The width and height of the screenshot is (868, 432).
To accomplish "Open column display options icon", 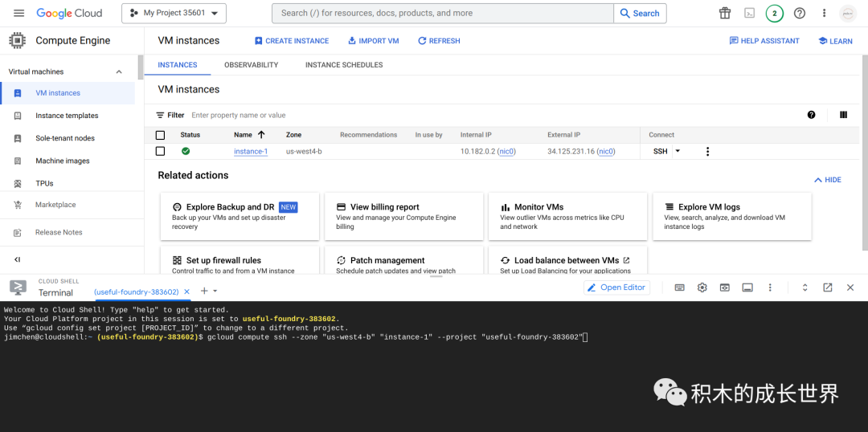I will (x=844, y=115).
